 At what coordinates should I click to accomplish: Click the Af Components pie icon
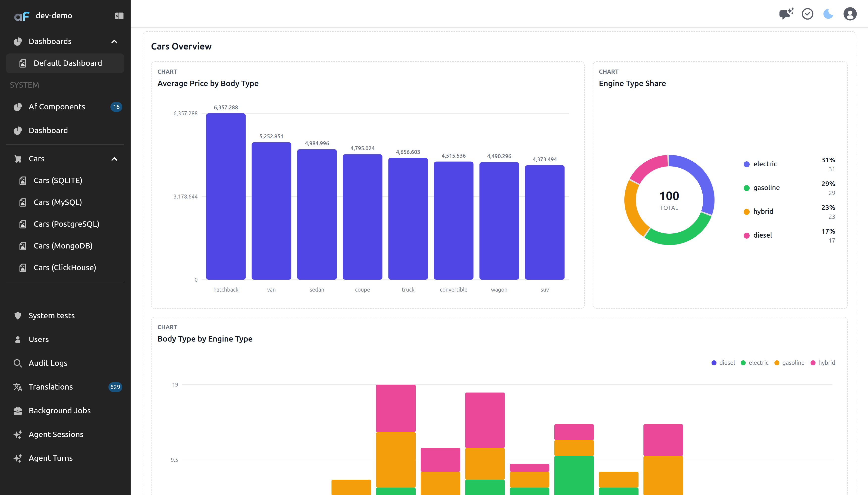coord(18,107)
